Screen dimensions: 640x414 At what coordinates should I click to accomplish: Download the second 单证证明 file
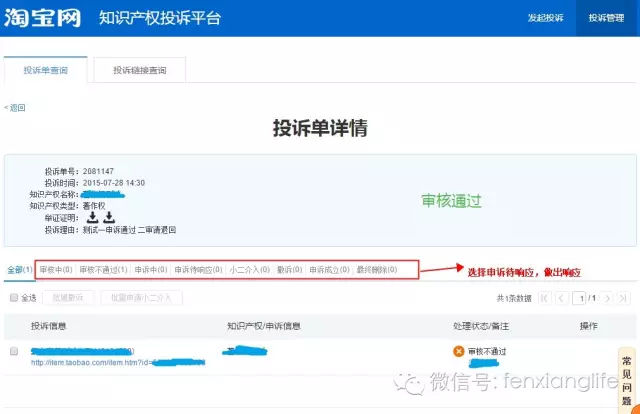tap(109, 217)
